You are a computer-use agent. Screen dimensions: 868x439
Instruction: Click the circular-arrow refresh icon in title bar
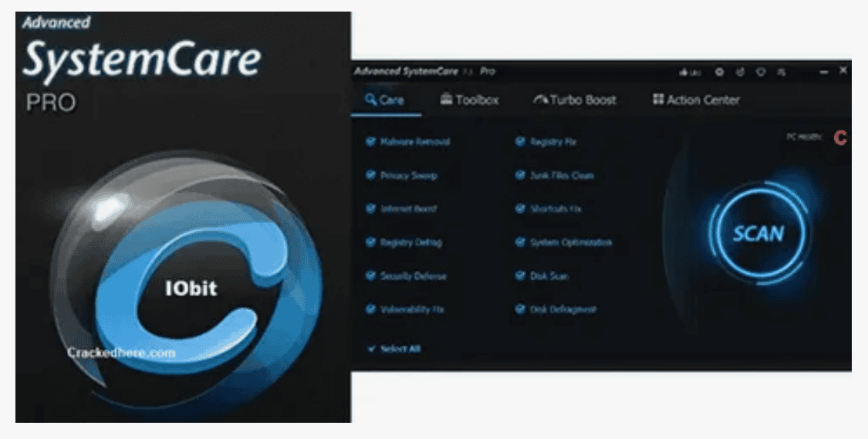click(x=740, y=72)
